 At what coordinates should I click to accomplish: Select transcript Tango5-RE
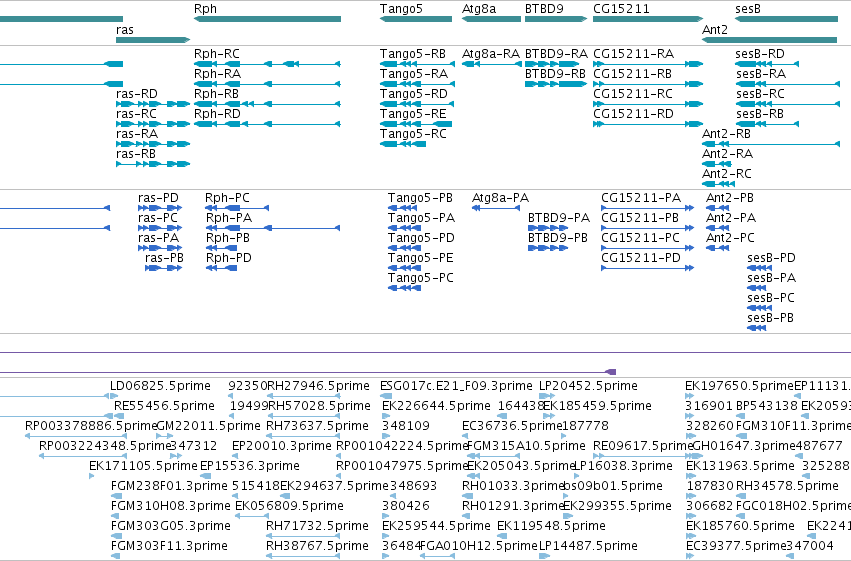pos(413,114)
